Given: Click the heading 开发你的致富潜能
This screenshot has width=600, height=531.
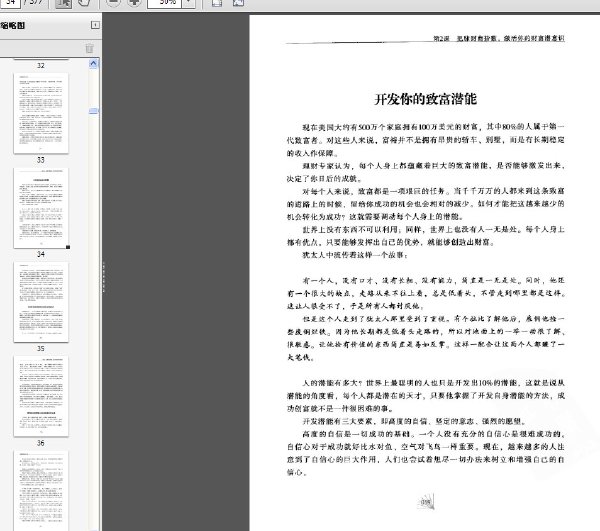Looking at the screenshot, I should click(x=425, y=99).
